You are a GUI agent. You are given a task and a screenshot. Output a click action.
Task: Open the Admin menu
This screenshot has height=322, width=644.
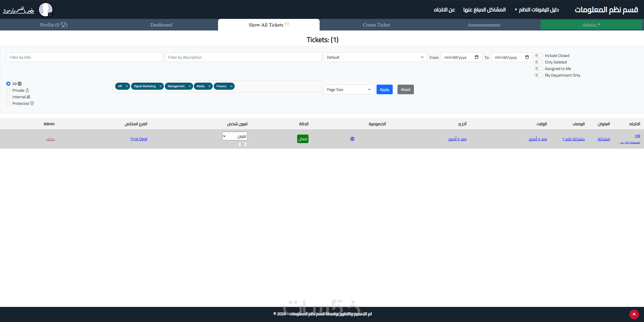[x=591, y=25]
